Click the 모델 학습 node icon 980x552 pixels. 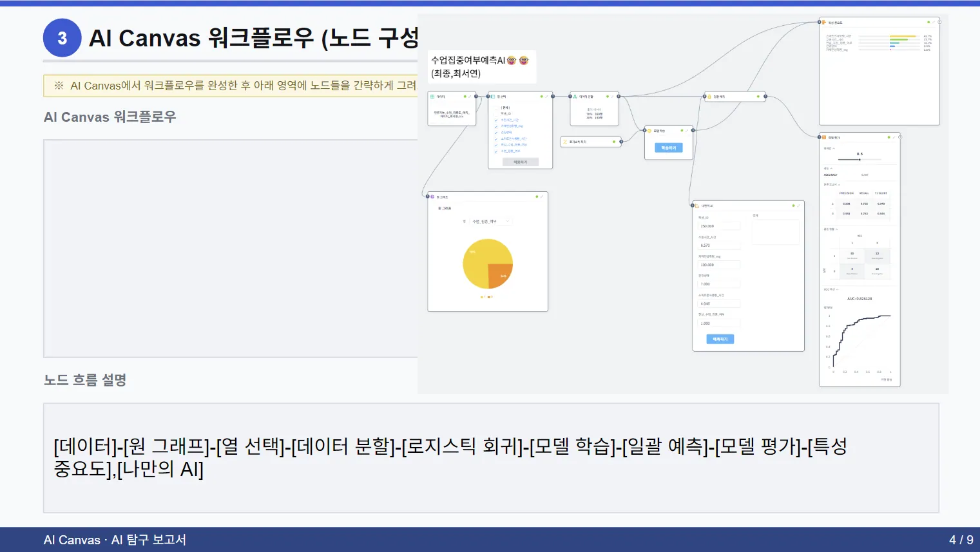(649, 131)
